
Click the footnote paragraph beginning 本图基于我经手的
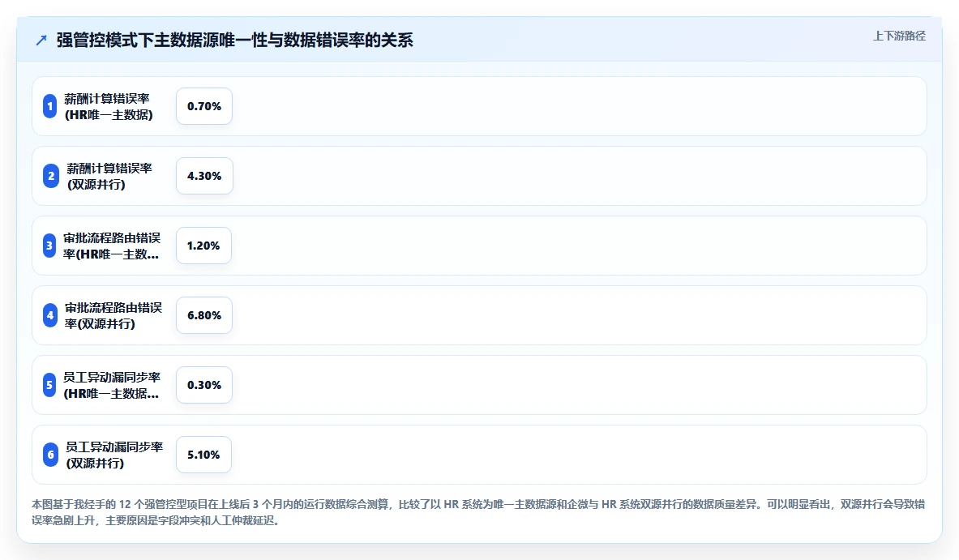tap(478, 512)
